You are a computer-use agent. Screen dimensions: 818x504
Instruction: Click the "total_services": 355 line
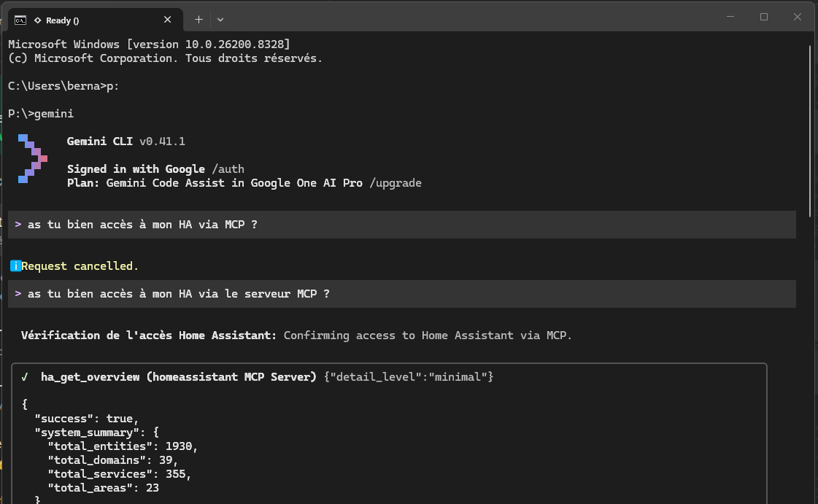click(x=120, y=474)
